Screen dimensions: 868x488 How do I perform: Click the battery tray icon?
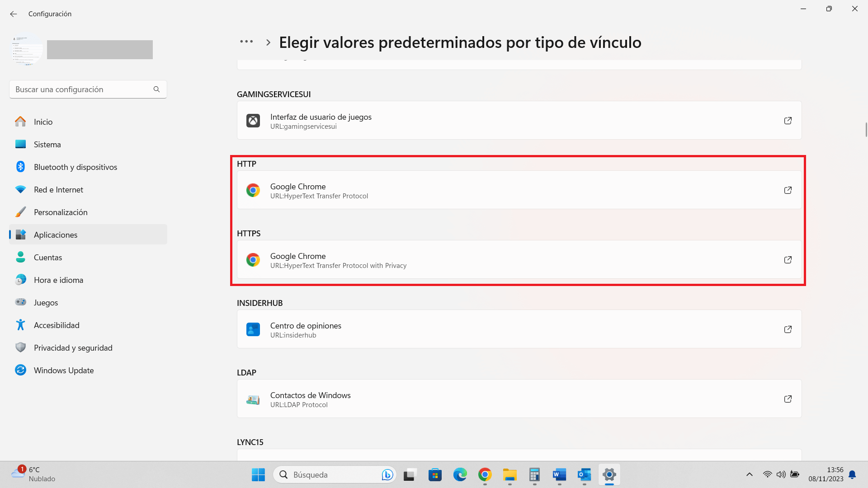point(794,474)
